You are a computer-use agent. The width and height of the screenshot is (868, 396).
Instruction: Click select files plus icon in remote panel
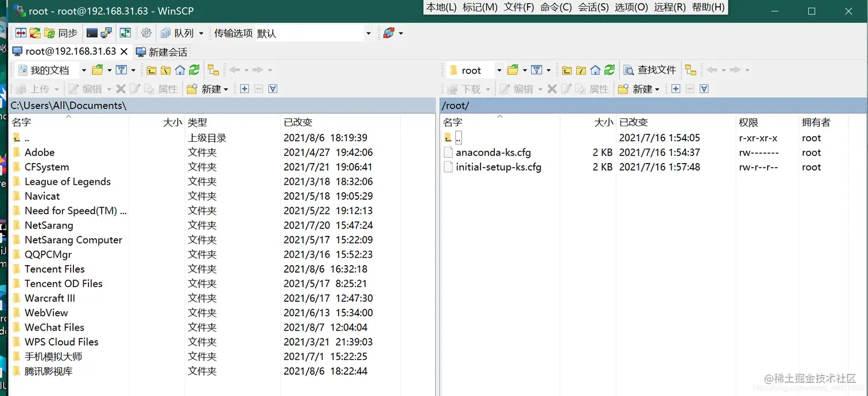coord(676,89)
